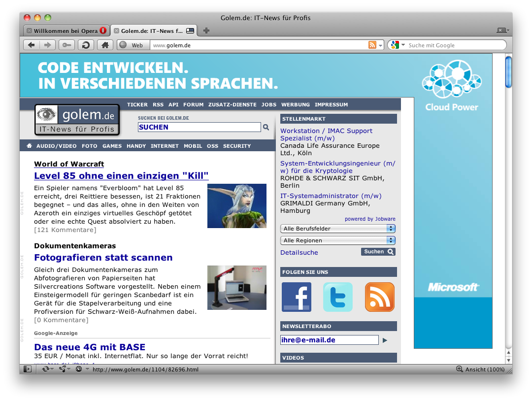Open golem.de Facebook page icon
The image size is (532, 401).
[296, 297]
